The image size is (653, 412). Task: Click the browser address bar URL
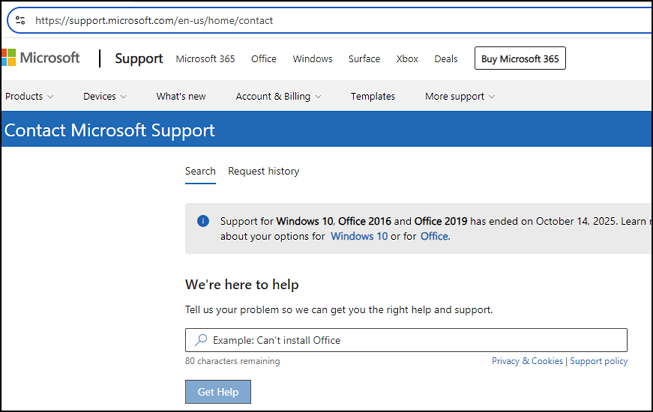(x=154, y=20)
